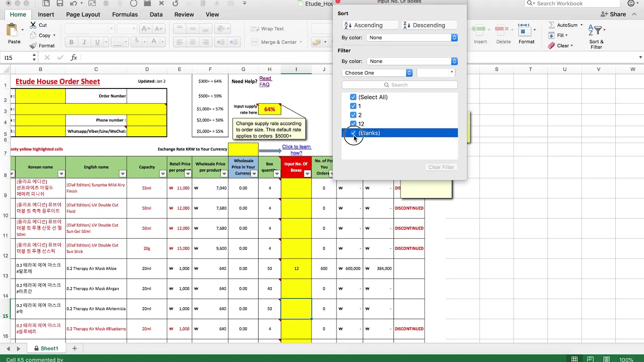Click the filter Search field
Image resolution: width=644 pixels, height=362 pixels.
[x=399, y=85]
